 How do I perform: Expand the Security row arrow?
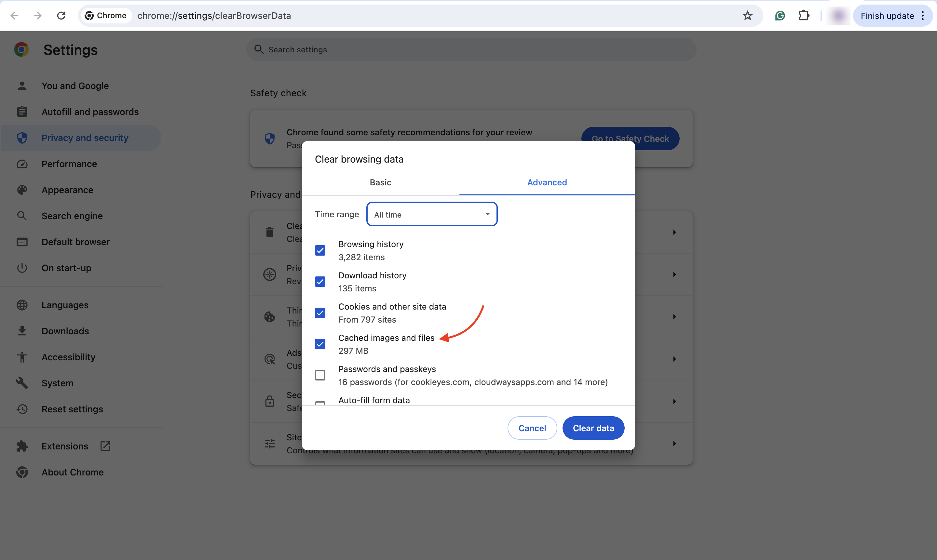674,401
